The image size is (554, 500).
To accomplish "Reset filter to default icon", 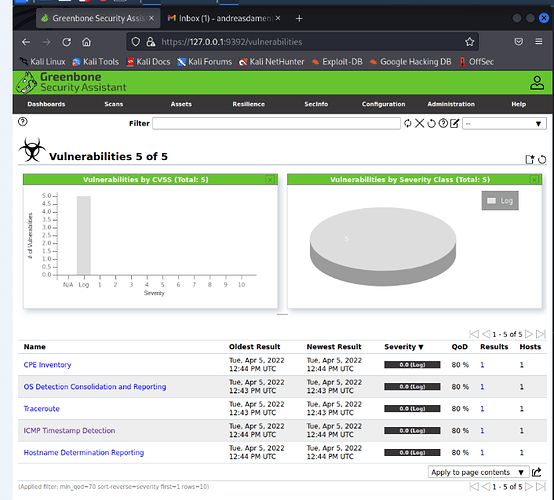I will 431,123.
